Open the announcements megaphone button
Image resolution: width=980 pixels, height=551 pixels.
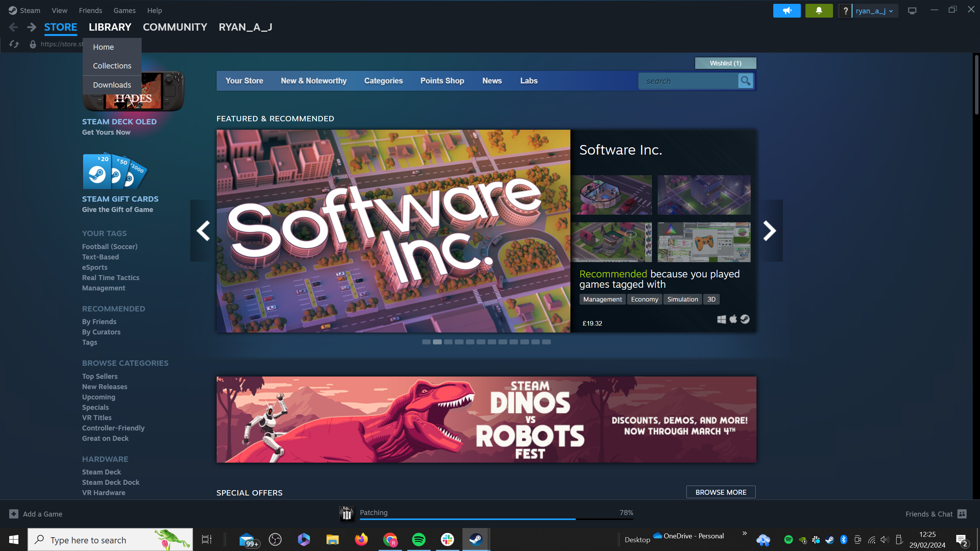coord(787,11)
